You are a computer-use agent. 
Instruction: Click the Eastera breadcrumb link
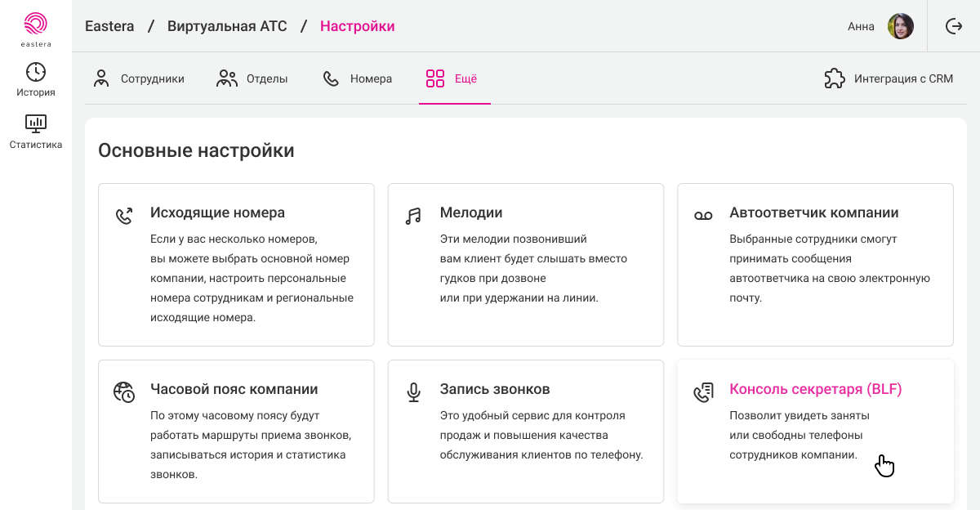(109, 26)
